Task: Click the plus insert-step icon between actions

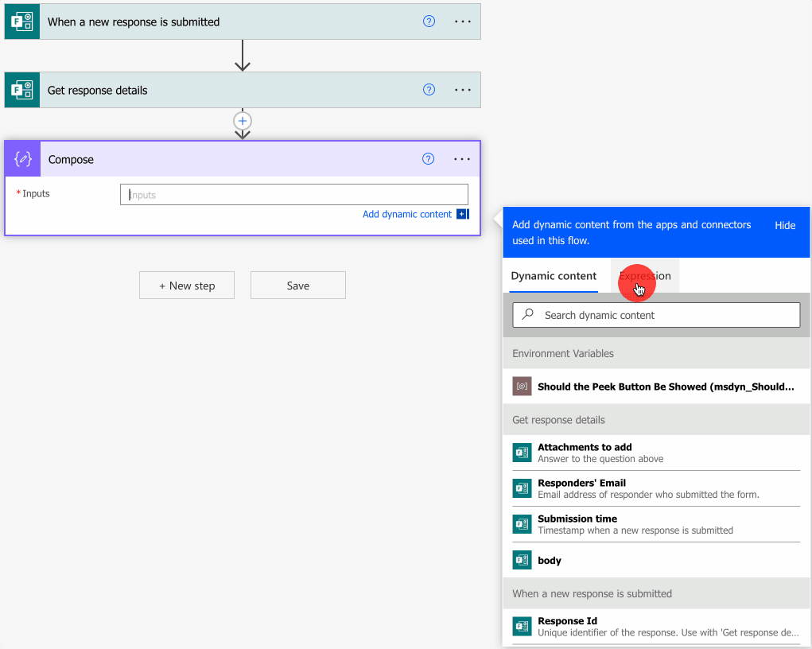Action: click(x=243, y=121)
